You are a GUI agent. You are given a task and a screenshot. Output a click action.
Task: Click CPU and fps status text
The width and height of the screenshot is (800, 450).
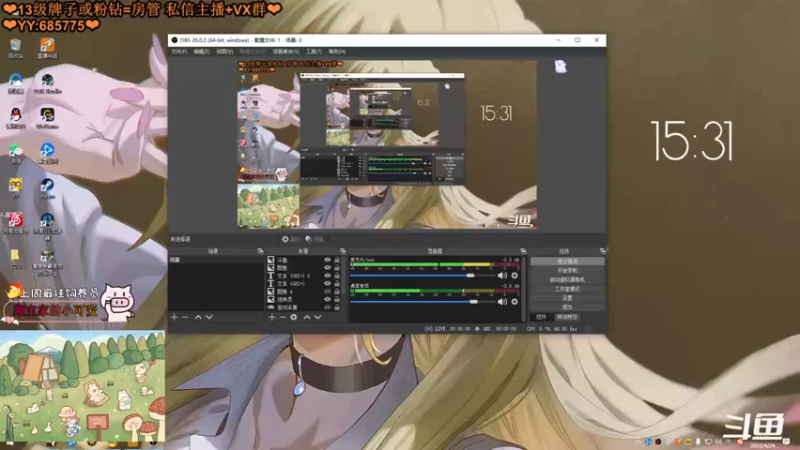click(x=552, y=329)
